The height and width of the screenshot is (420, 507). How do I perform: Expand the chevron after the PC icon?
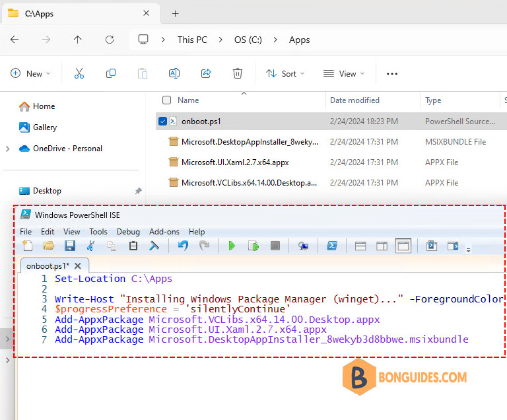(163, 40)
